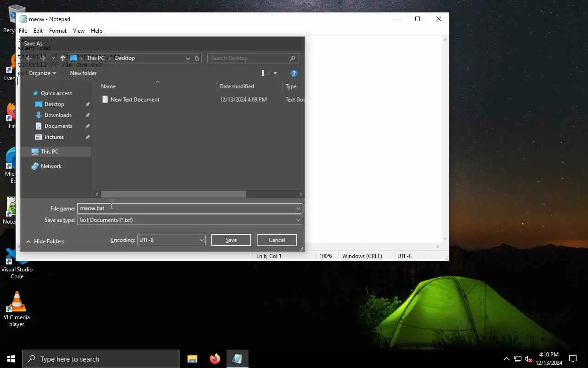
Task: Click 12/13/2024 4:09 PM date cell
Action: click(x=243, y=99)
